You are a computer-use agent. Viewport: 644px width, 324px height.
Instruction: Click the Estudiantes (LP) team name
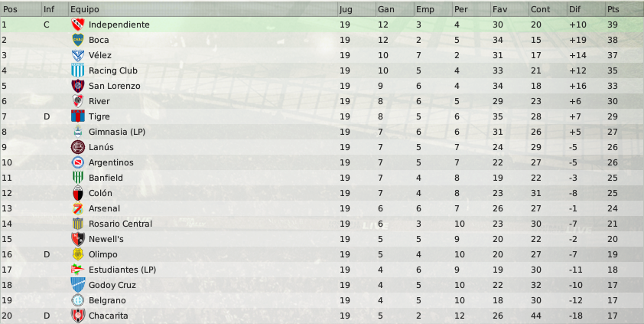[x=122, y=270]
